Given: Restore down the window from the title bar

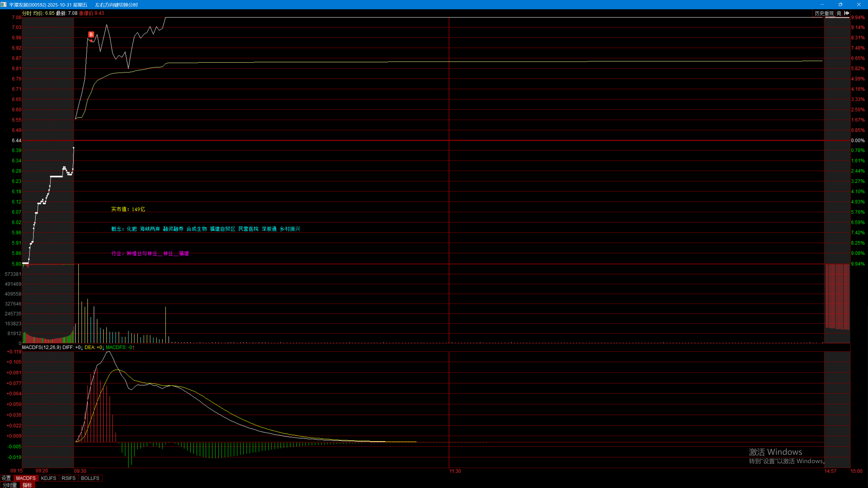Looking at the screenshot, I should coord(840,4).
